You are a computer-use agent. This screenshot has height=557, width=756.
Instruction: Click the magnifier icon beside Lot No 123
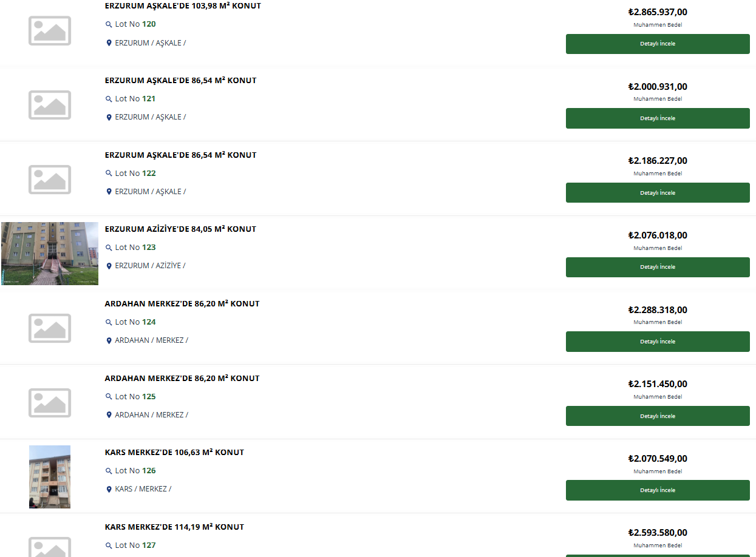click(x=109, y=248)
